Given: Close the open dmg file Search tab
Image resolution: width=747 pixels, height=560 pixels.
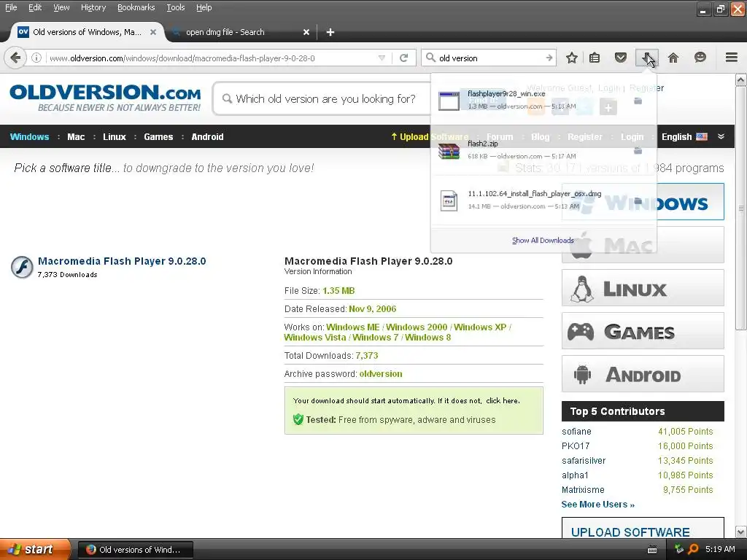Looking at the screenshot, I should point(306,32).
